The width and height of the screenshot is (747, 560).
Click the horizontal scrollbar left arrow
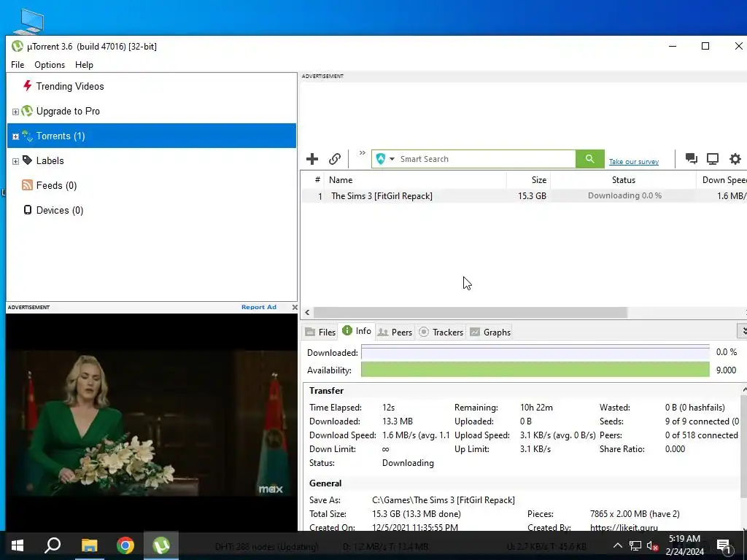(307, 313)
